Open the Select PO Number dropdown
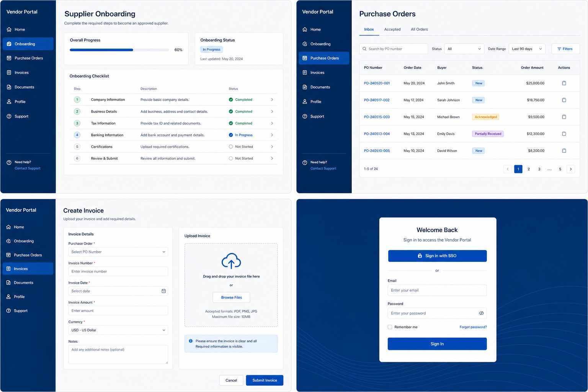Viewport: 588px width, 392px height. [118, 252]
